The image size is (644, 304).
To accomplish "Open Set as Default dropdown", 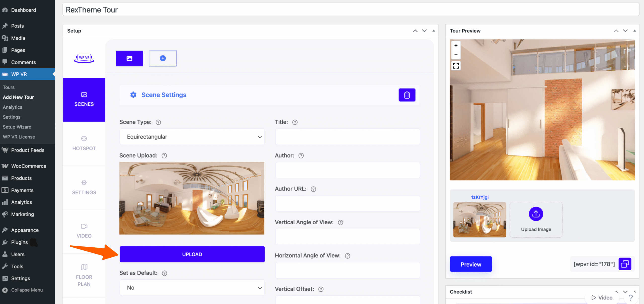I will [x=192, y=288].
